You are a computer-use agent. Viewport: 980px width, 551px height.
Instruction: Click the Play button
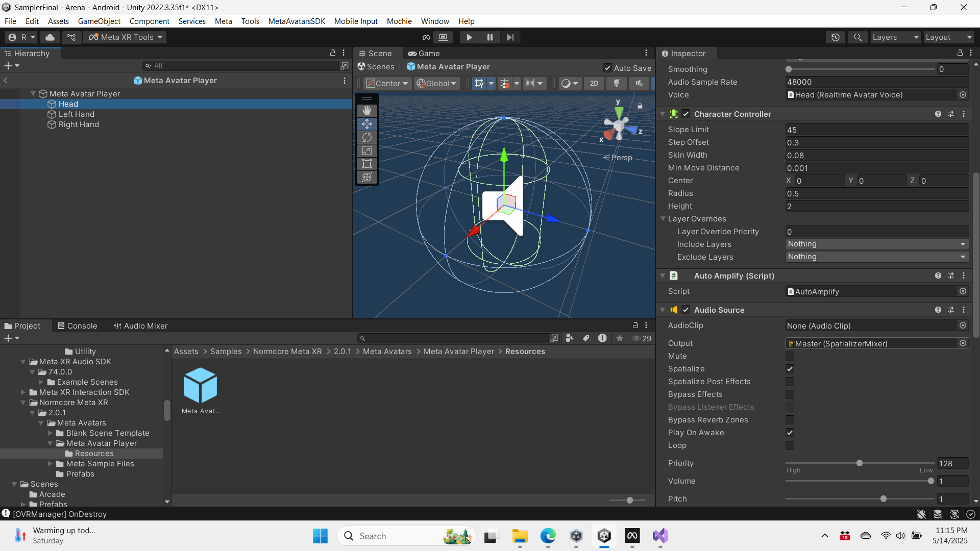(469, 37)
